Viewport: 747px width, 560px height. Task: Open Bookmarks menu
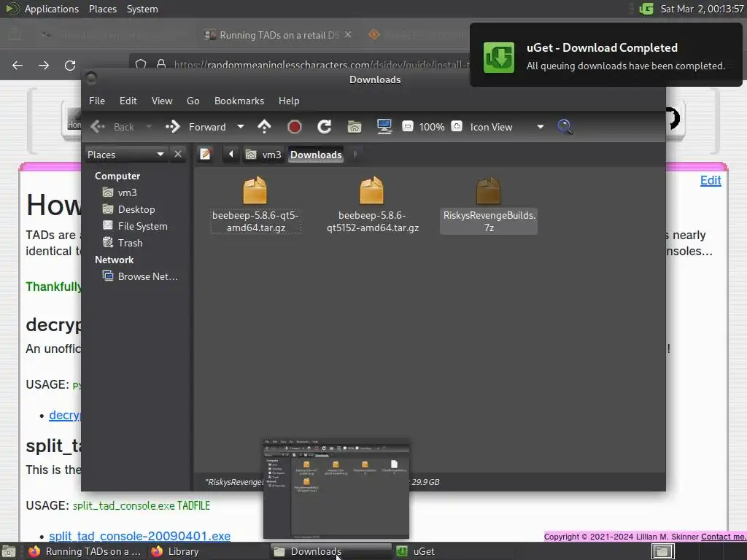239,101
